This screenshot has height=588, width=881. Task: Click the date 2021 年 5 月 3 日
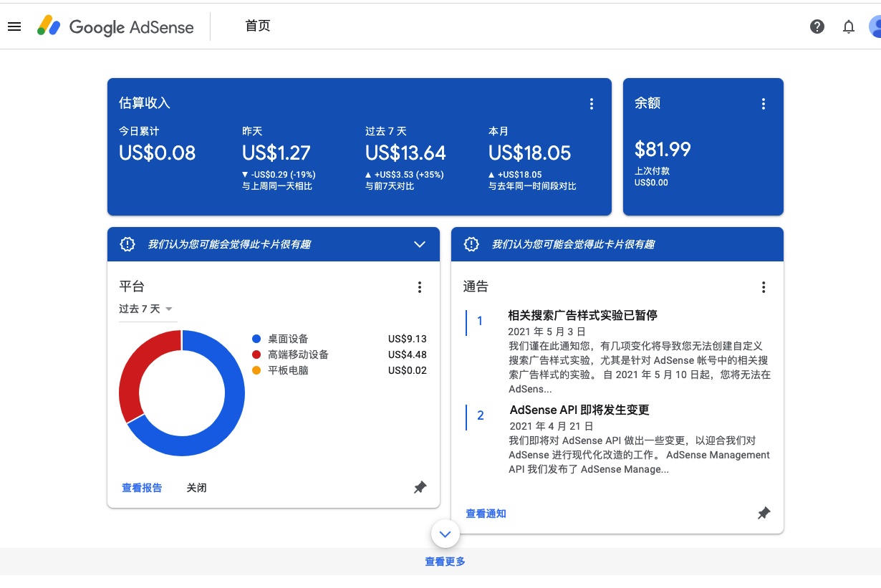point(547,332)
